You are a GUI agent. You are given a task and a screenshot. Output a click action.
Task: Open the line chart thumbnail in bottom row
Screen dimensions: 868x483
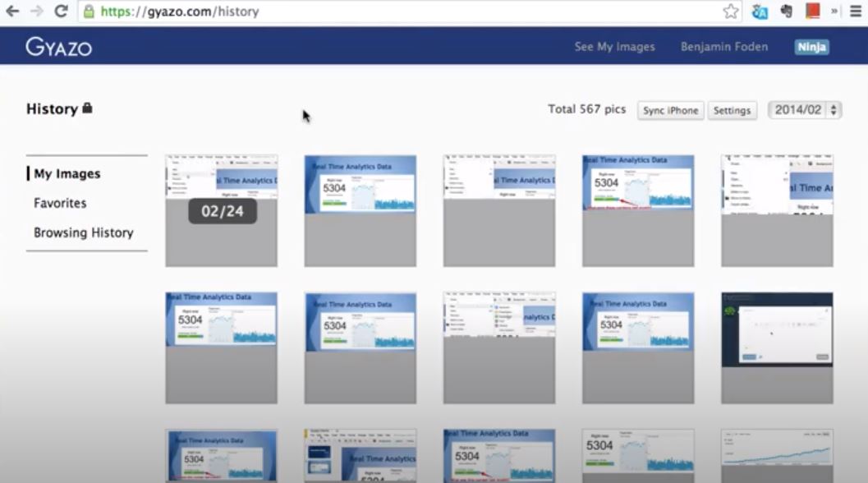pos(777,456)
